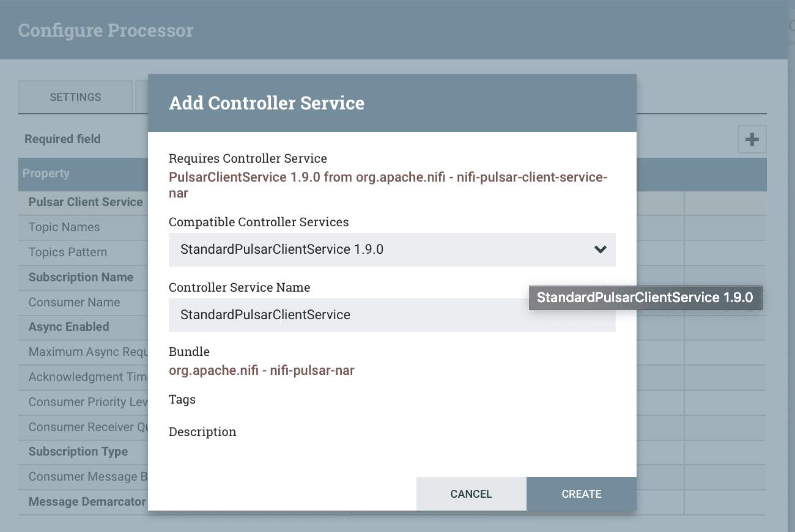Select the Topics Pattern property
Screen dimensions: 795x532
[68, 253]
